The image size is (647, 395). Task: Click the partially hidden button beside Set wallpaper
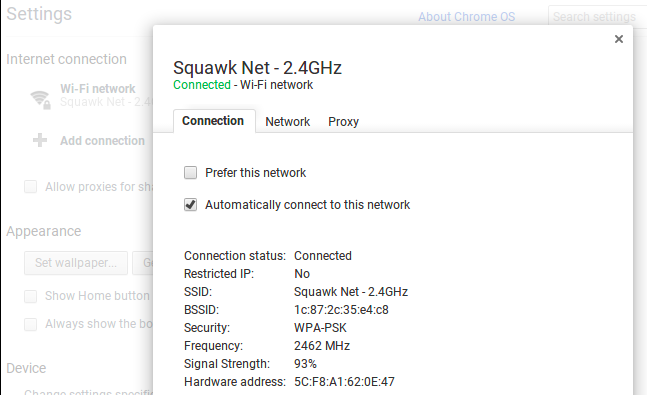pos(143,263)
